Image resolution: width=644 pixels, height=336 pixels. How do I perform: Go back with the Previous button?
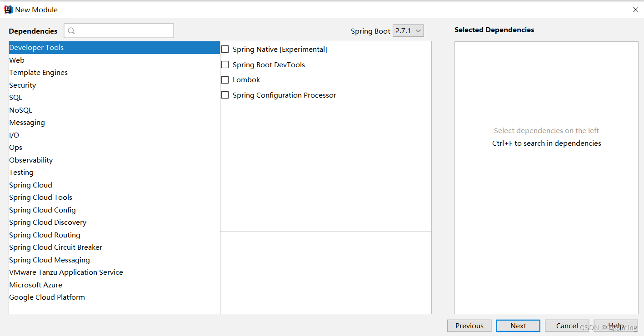click(x=469, y=326)
